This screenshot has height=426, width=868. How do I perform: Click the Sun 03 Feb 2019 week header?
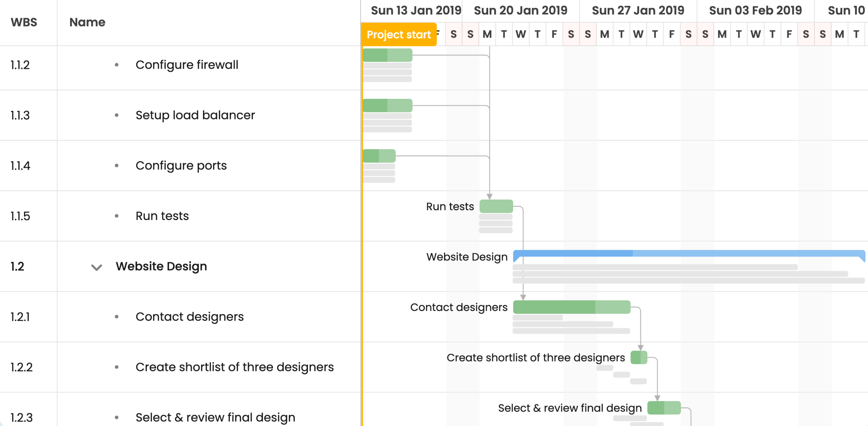[x=755, y=11]
